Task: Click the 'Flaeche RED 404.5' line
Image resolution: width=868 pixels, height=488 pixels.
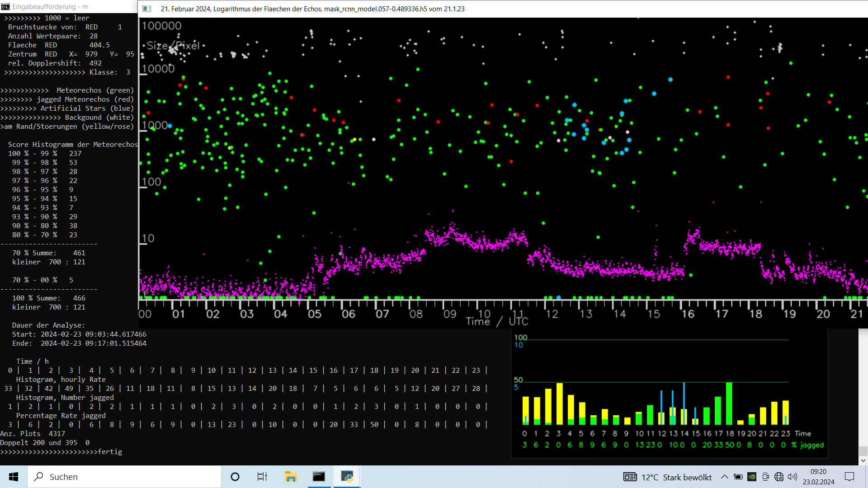Action: (59, 45)
